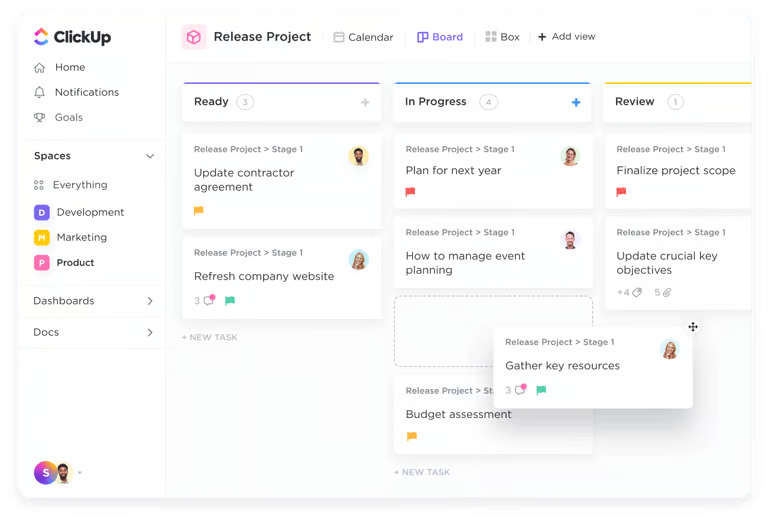
Task: Click the pink Release Project cube icon
Action: pos(193,37)
